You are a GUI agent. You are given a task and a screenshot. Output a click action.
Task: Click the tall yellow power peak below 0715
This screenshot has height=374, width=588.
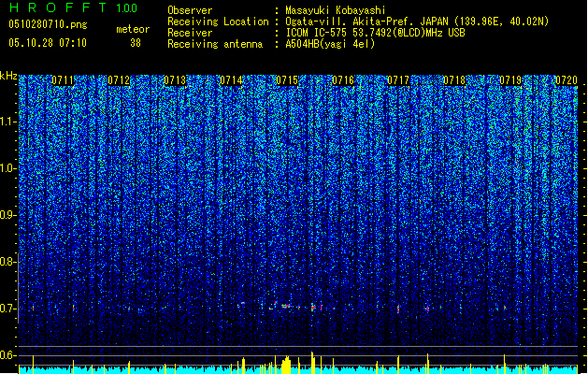[286, 365]
